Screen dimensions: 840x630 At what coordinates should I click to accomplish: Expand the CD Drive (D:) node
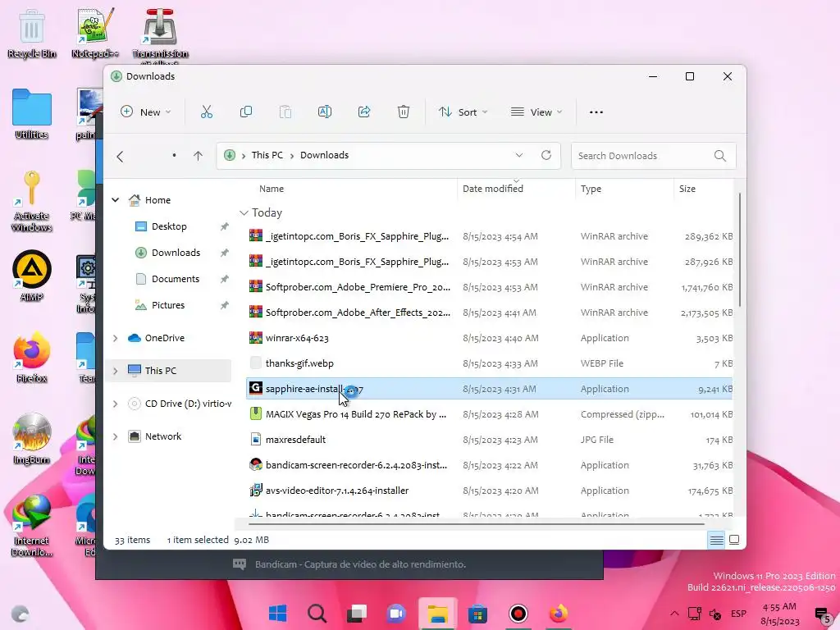tap(115, 404)
